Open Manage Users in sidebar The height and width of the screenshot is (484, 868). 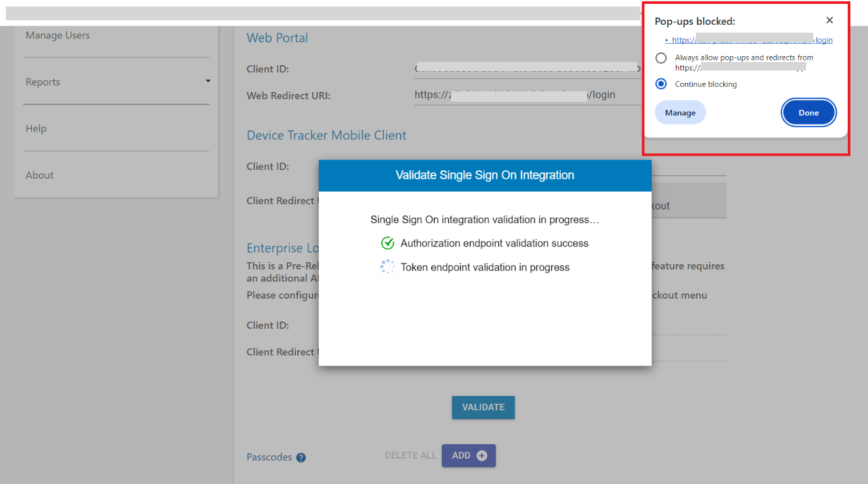click(x=58, y=35)
